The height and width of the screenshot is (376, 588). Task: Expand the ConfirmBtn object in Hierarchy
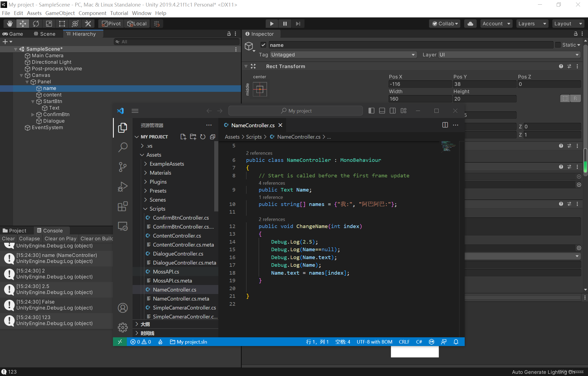(33, 115)
